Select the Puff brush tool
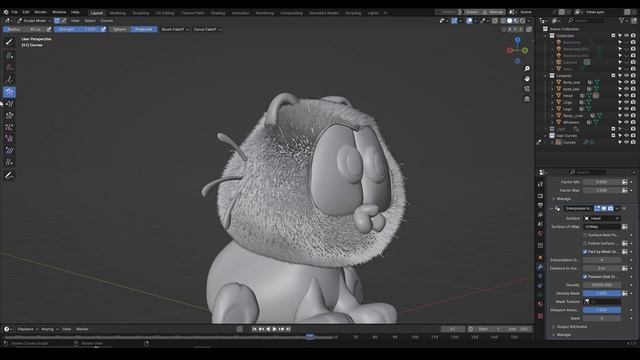Image resolution: width=640 pixels, height=360 pixels. click(9, 139)
